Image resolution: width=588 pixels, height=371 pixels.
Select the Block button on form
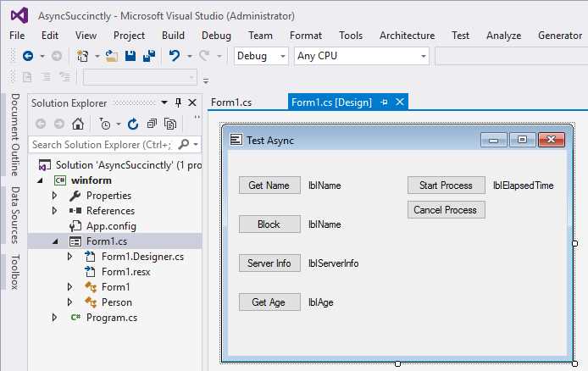coord(269,224)
